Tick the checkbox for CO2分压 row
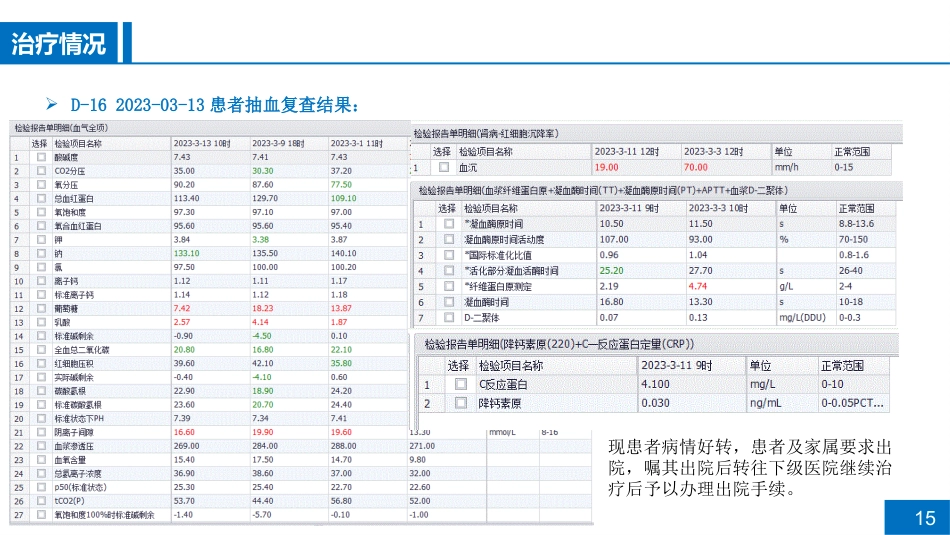This screenshot has width=950, height=535. point(41,171)
